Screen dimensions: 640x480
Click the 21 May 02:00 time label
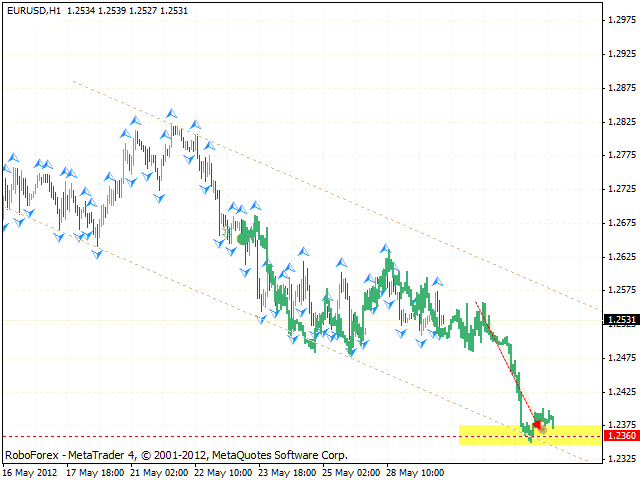160,470
